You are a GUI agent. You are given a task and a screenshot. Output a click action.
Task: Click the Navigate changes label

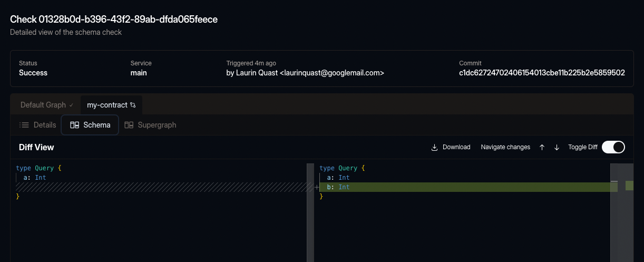(x=505, y=147)
